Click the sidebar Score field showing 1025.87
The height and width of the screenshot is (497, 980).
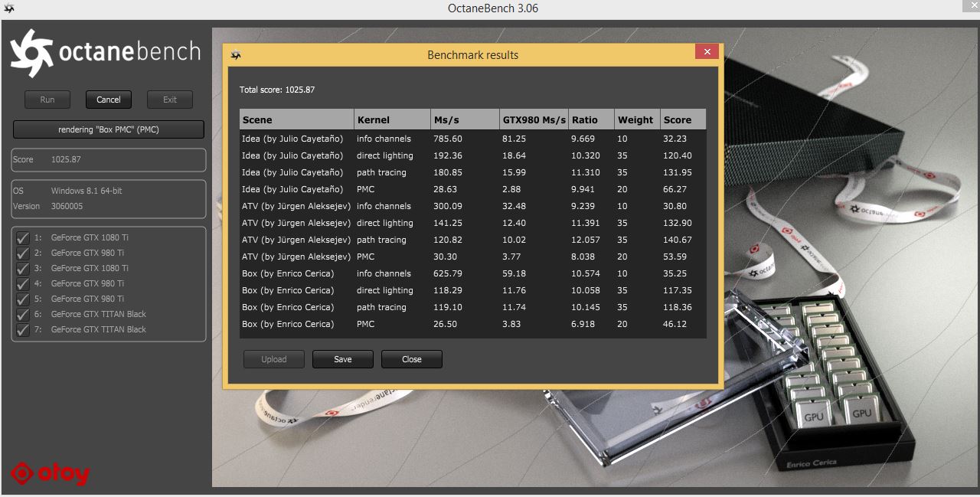coord(109,159)
